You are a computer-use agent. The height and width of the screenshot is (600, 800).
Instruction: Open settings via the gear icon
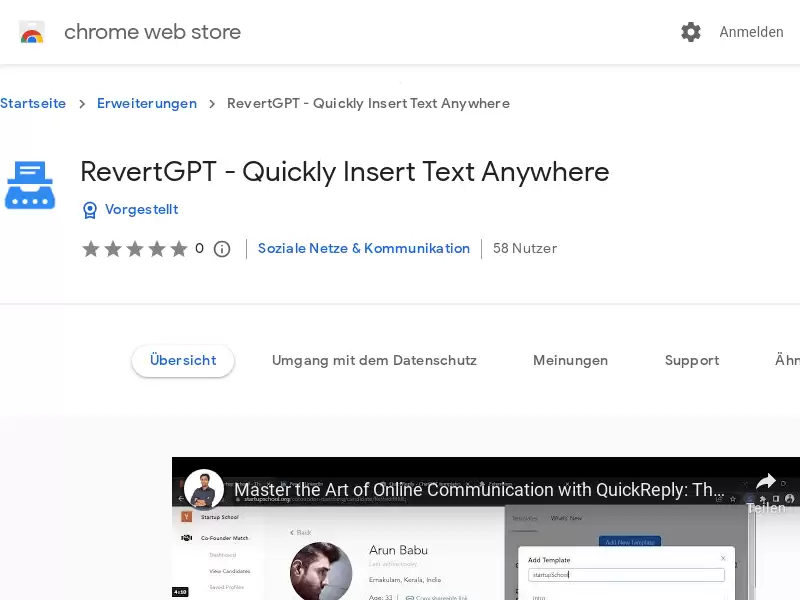pyautogui.click(x=691, y=32)
